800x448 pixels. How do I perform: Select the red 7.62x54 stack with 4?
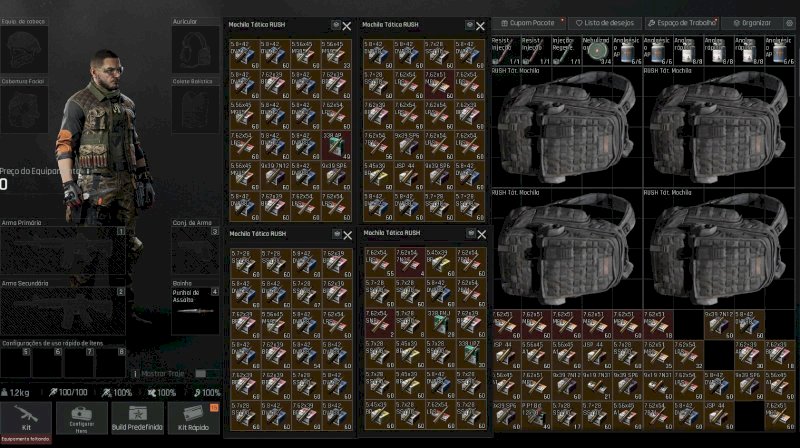click(410, 263)
